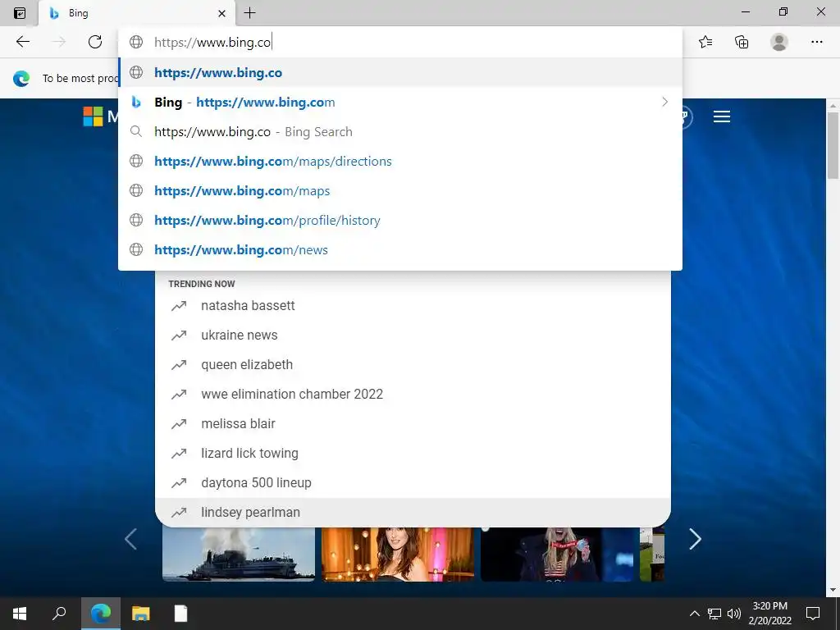
Task: Select the Bing Search suggestion row
Action: click(400, 131)
